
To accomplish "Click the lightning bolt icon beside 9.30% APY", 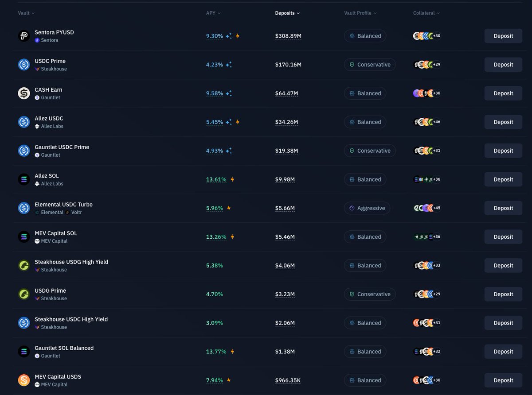I will tap(238, 36).
